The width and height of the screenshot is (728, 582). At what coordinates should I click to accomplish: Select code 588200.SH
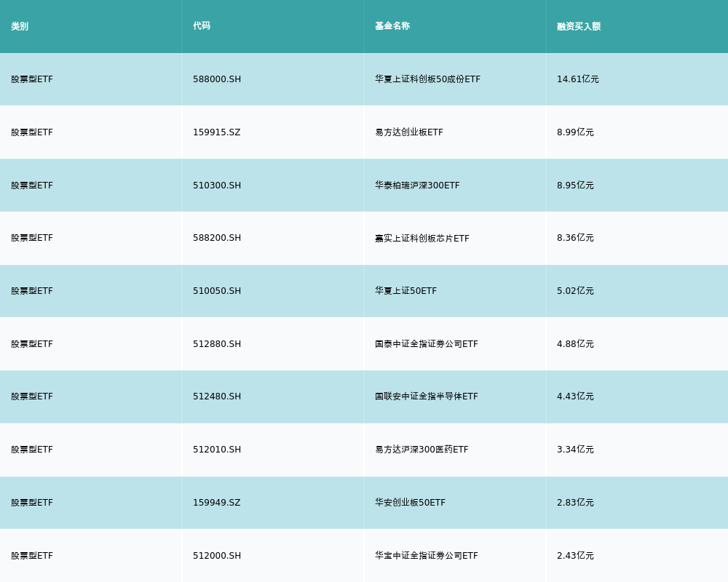217,238
